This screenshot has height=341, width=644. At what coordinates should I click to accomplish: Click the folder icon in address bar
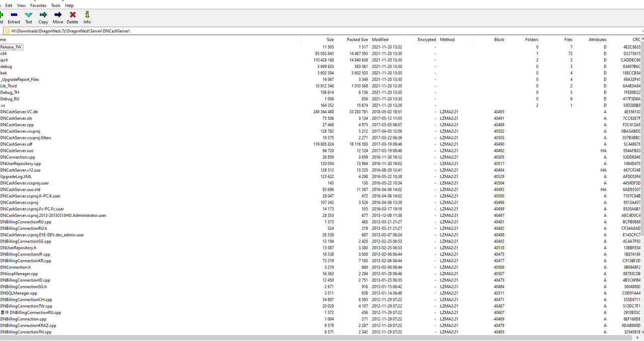(x=6, y=31)
